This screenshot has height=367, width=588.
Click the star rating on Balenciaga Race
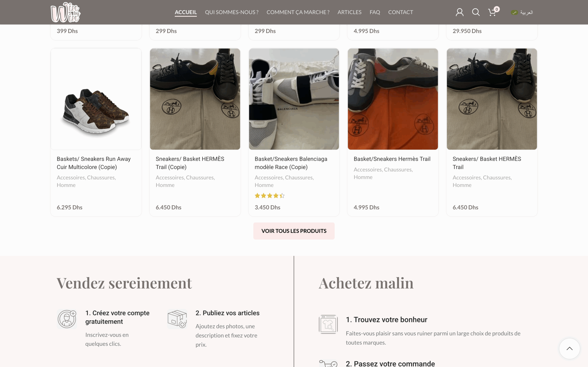(x=269, y=196)
